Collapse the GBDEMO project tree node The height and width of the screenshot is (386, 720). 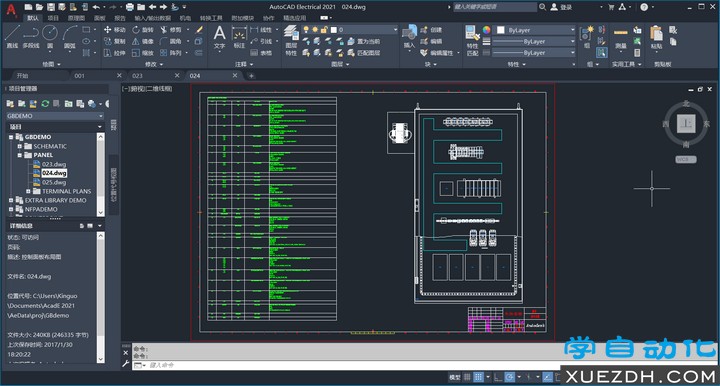(11, 137)
